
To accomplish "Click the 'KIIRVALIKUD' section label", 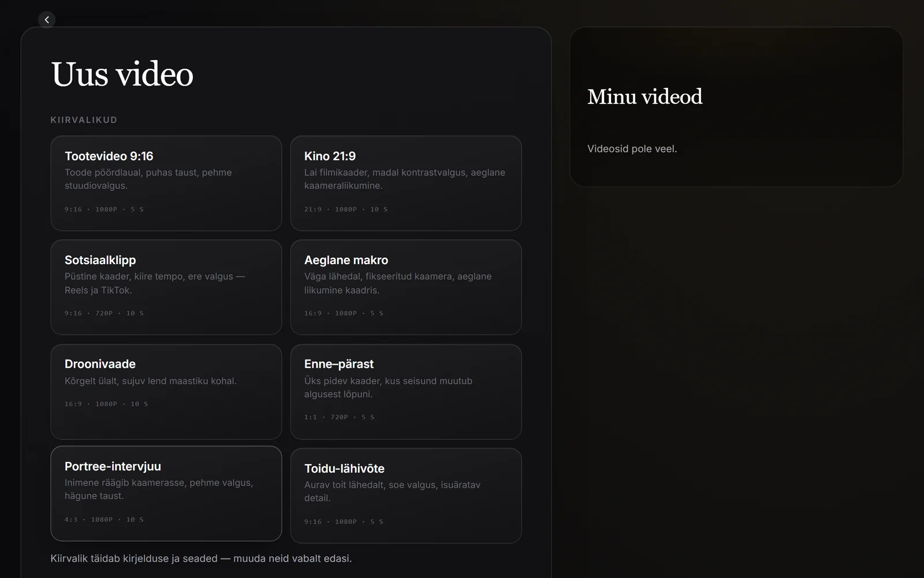I will (x=84, y=120).
